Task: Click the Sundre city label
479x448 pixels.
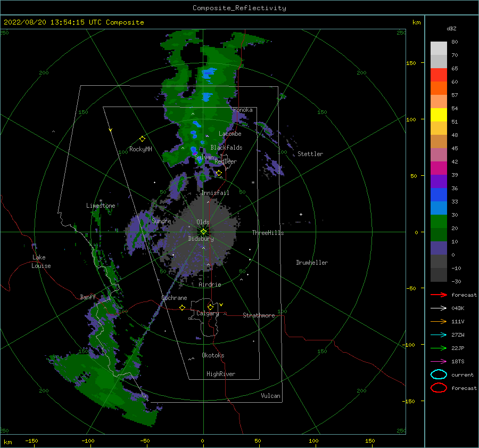Action: (x=161, y=221)
